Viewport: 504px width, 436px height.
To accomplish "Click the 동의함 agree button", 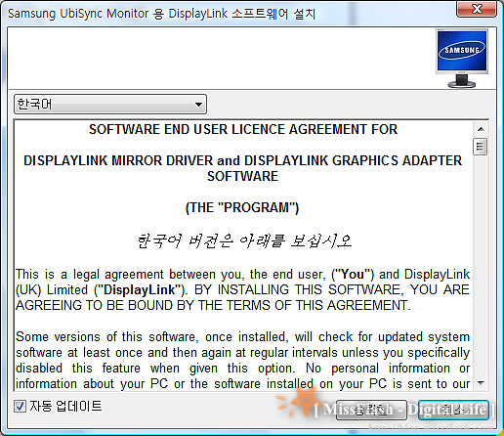I will point(371,410).
